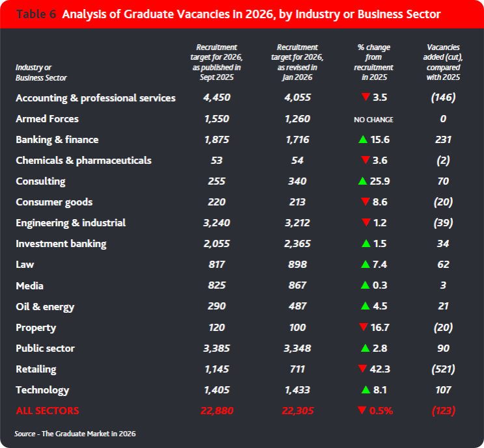This screenshot has width=484, height=448.
Task: Select the 22,880 total value in red
Action: pos(211,411)
